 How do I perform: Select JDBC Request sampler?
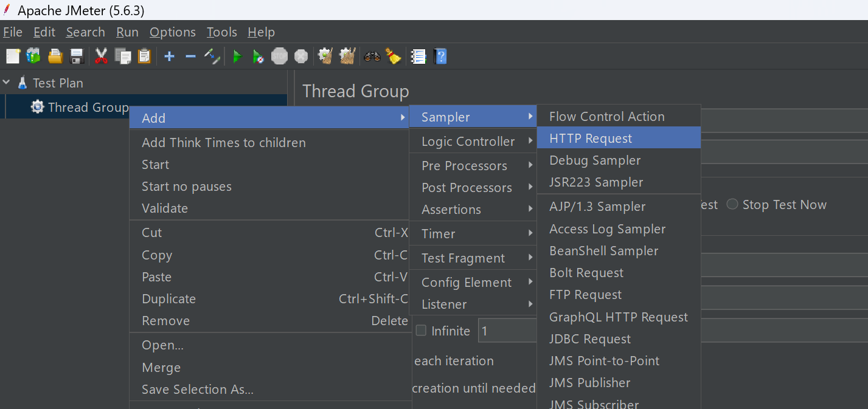click(619, 339)
